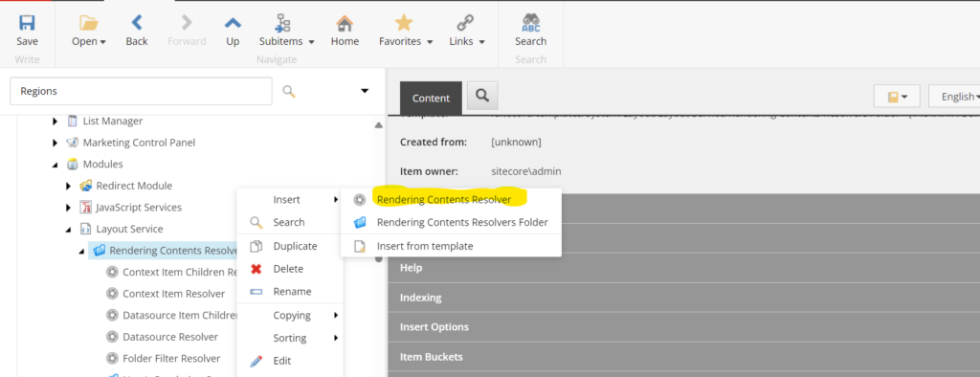Open the Sorting submenu
Screen dimensions: 980x377
(290, 338)
